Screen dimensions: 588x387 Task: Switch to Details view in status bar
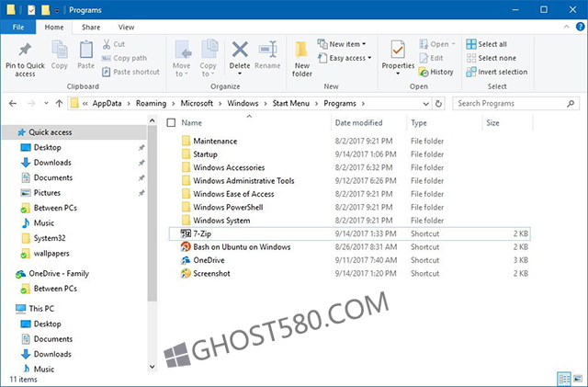pos(563,379)
